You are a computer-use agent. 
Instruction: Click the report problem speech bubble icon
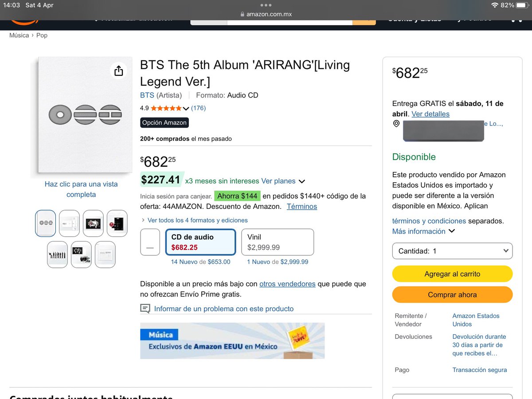[x=145, y=309]
